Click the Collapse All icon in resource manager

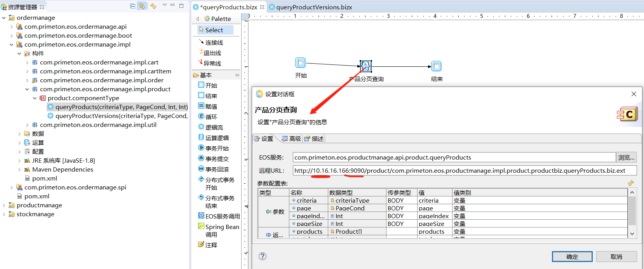click(133, 6)
